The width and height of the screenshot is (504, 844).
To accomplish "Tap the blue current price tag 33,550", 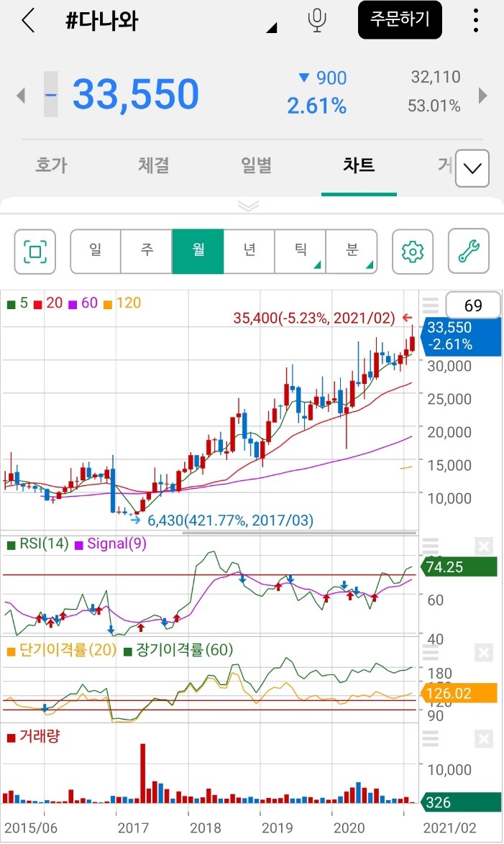I will point(460,336).
